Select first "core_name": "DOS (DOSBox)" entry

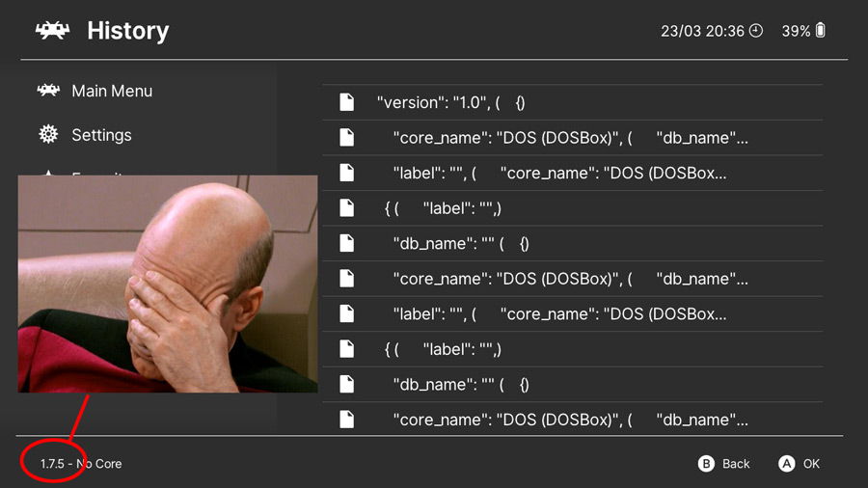click(x=572, y=138)
